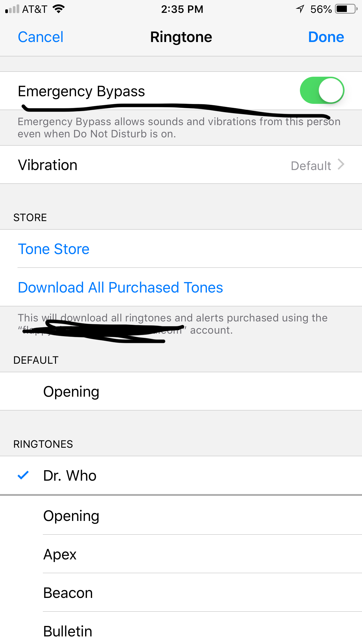Tap Download All Purchased Tones
The height and width of the screenshot is (644, 362).
[120, 288]
